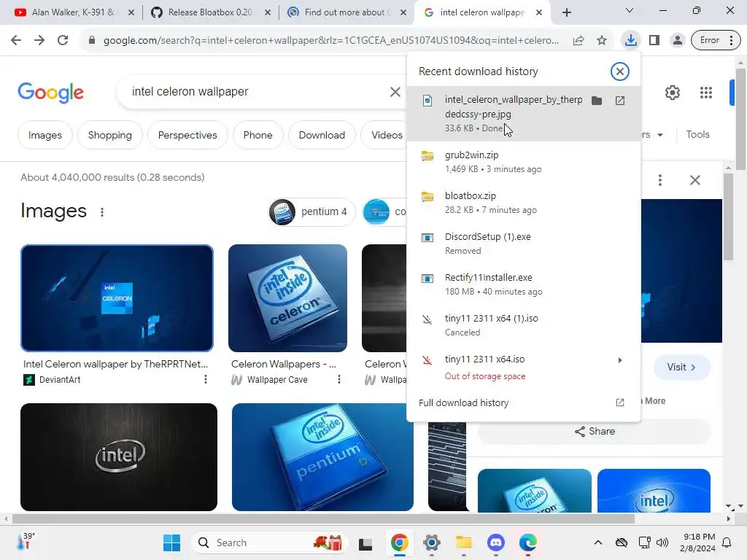
Task: Open Microsoft Edge from the taskbar
Action: [x=528, y=542]
